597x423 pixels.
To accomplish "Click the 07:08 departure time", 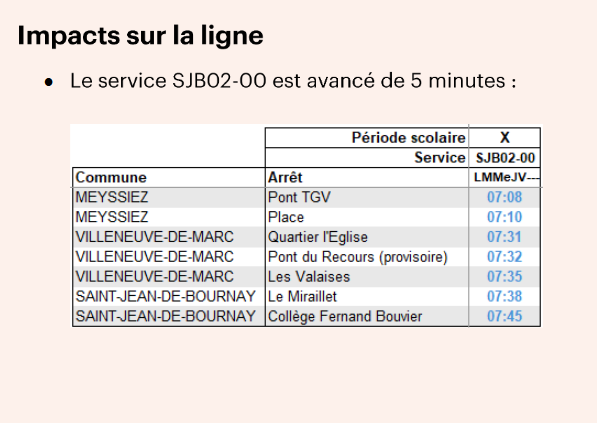I will click(504, 197).
